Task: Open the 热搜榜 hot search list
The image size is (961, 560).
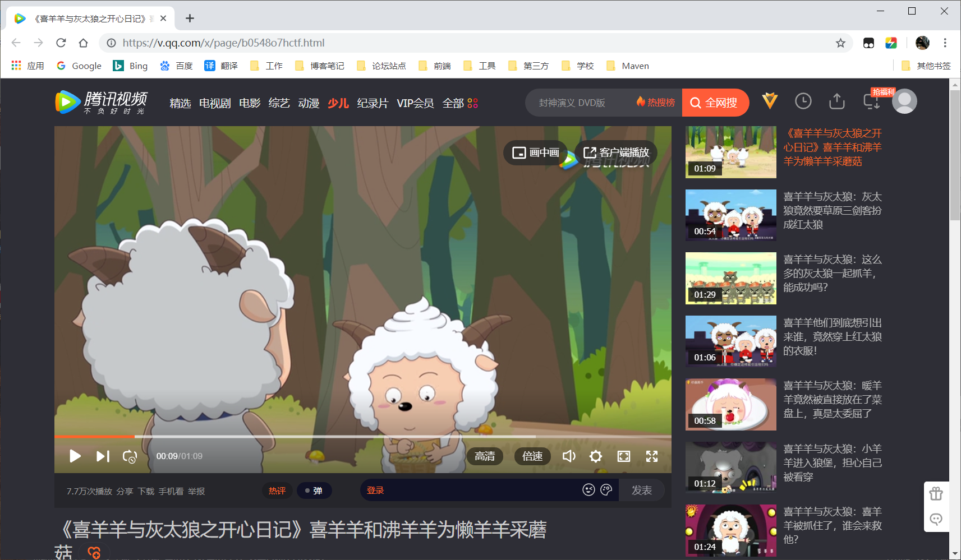Action: pos(655,102)
